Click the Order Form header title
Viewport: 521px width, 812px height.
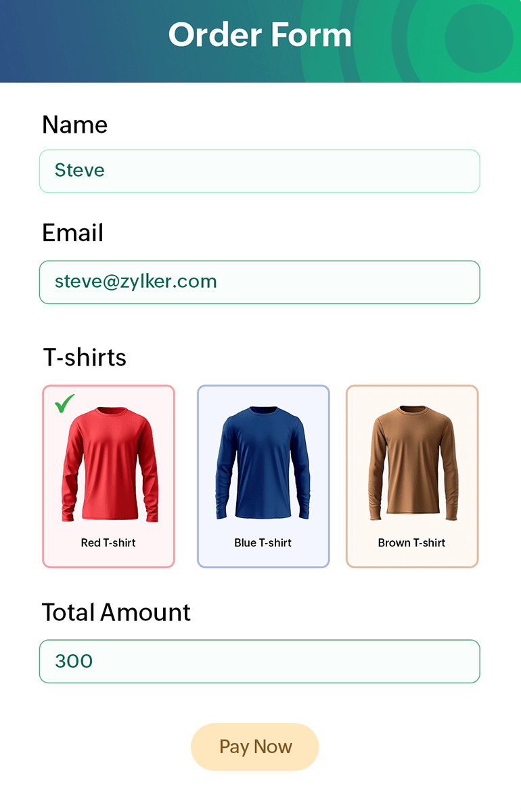(260, 35)
